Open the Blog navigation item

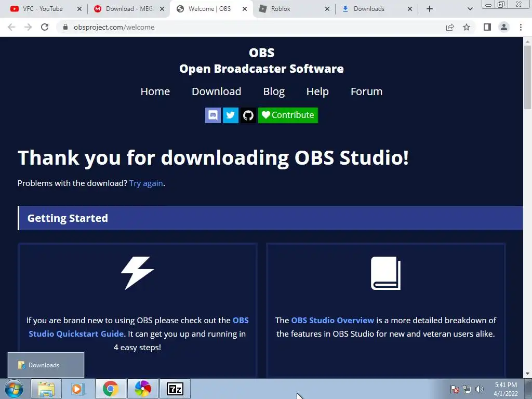click(274, 91)
